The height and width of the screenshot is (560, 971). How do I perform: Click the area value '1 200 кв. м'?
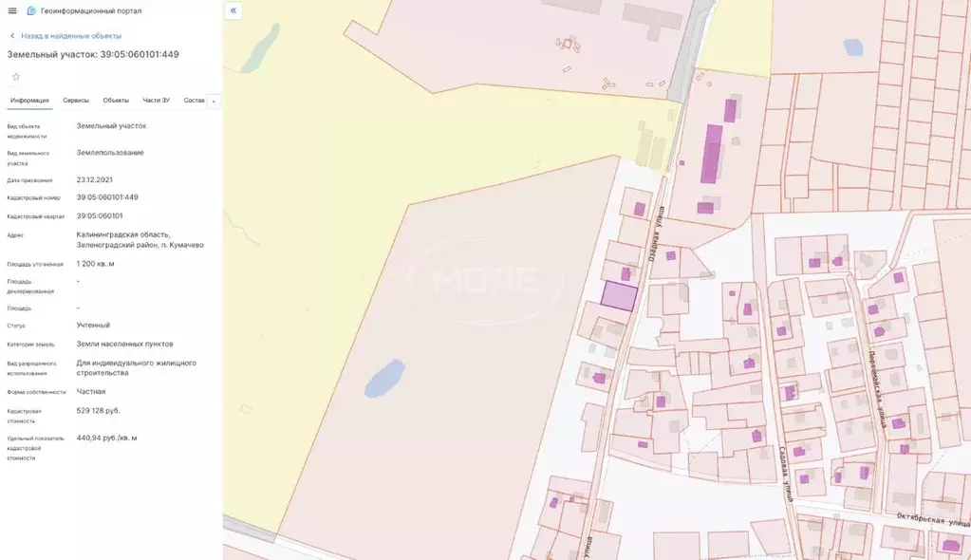pos(95,264)
